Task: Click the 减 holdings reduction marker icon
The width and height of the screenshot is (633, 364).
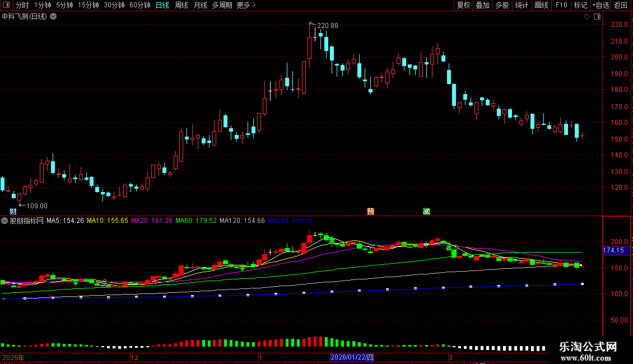Action: 426,212
